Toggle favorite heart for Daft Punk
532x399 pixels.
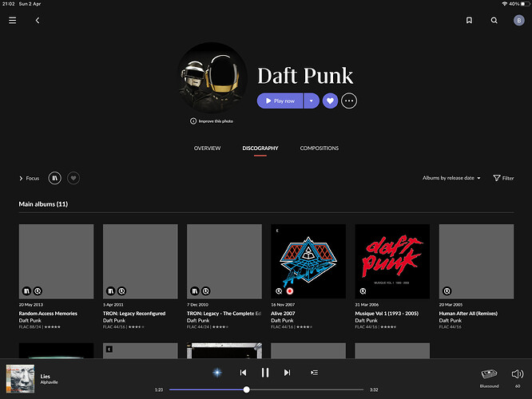click(x=330, y=101)
